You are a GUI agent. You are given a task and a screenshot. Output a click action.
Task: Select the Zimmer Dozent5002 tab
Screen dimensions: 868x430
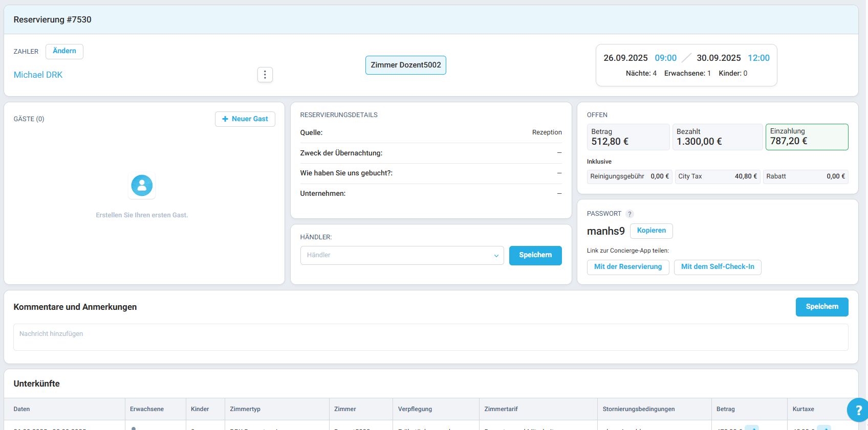(405, 65)
